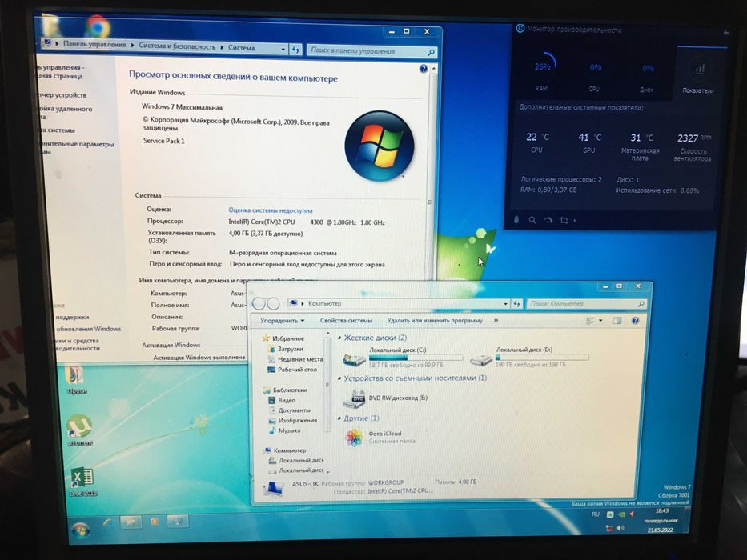The width and height of the screenshot is (747, 560).
Task: Click the back arrow in performance monitor header
Action: (725, 32)
